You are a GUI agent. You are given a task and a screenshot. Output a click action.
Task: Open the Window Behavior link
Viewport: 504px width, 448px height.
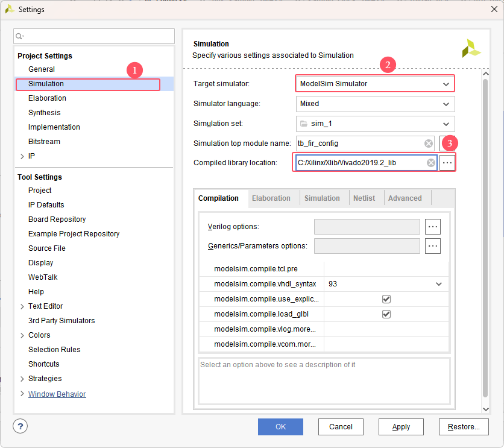click(57, 394)
